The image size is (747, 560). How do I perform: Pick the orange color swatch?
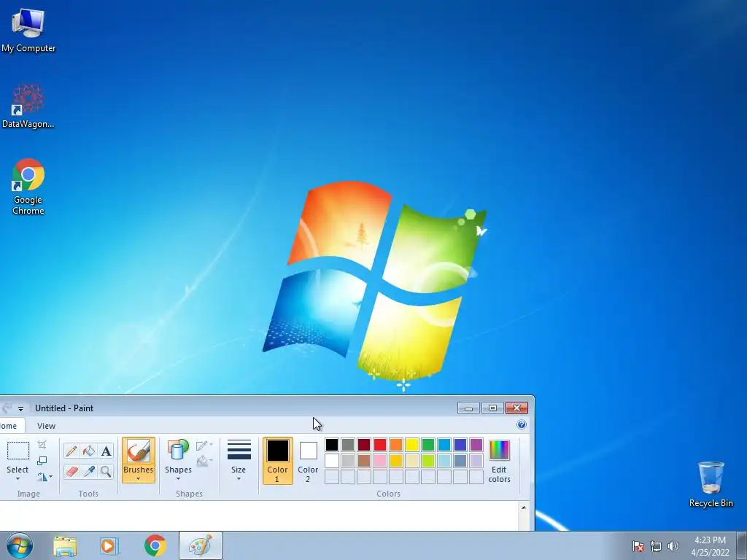coord(396,445)
